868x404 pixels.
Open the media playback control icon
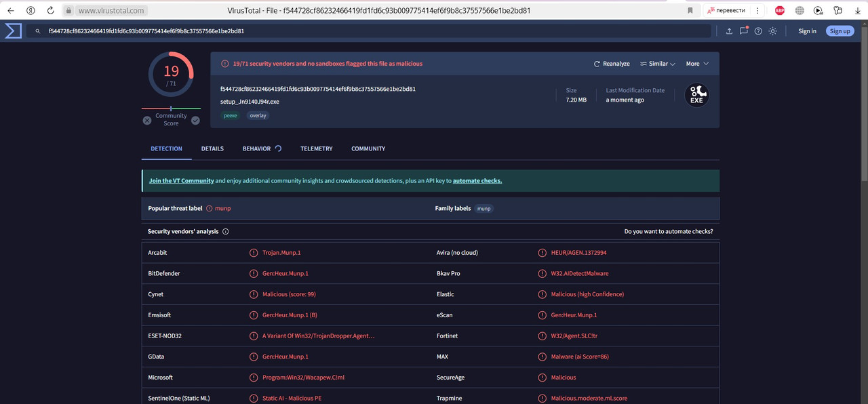(x=818, y=10)
